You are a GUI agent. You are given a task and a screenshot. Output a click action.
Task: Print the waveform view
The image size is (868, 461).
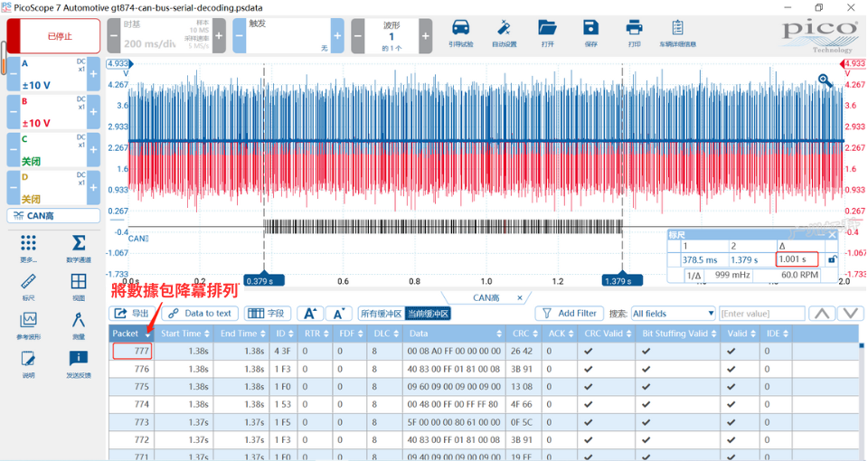(634, 33)
